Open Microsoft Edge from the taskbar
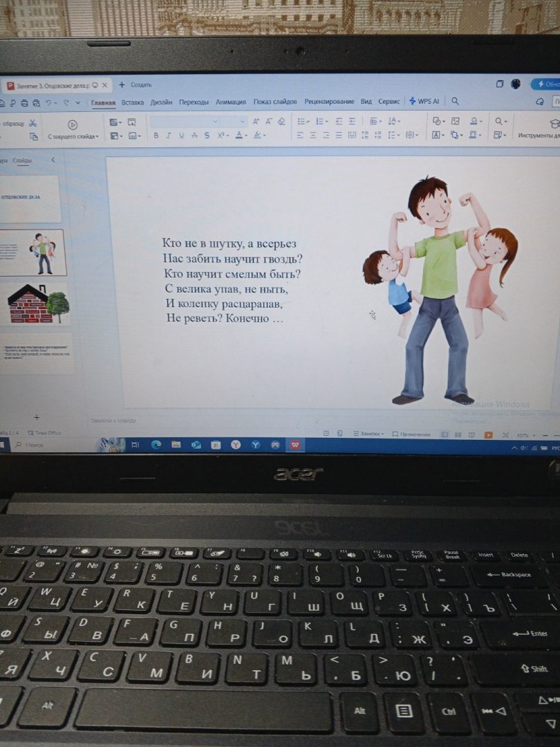The width and height of the screenshot is (560, 747). click(156, 445)
